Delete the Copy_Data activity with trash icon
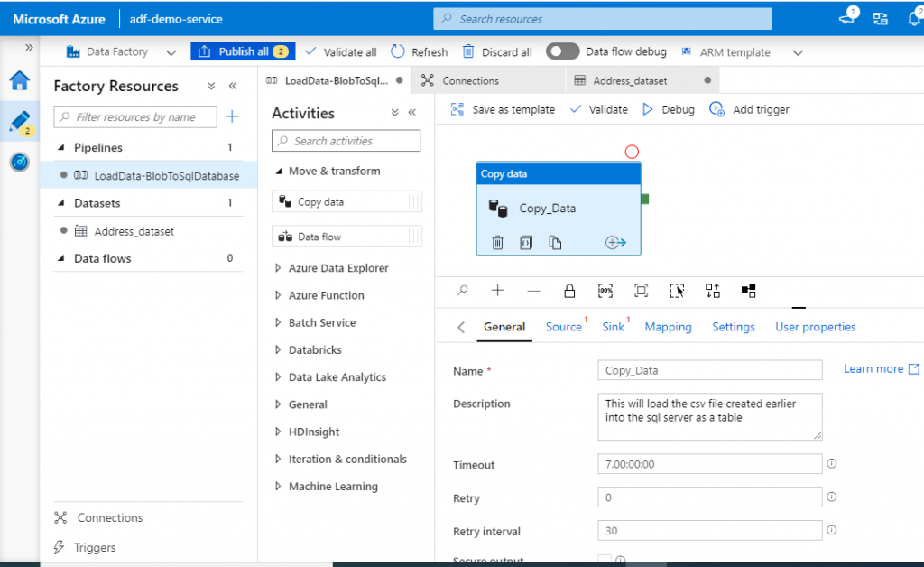924x567 pixels. click(x=498, y=242)
